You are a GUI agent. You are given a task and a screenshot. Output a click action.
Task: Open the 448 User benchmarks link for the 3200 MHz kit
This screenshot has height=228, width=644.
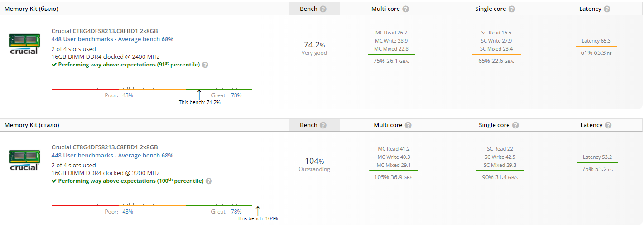tap(112, 156)
